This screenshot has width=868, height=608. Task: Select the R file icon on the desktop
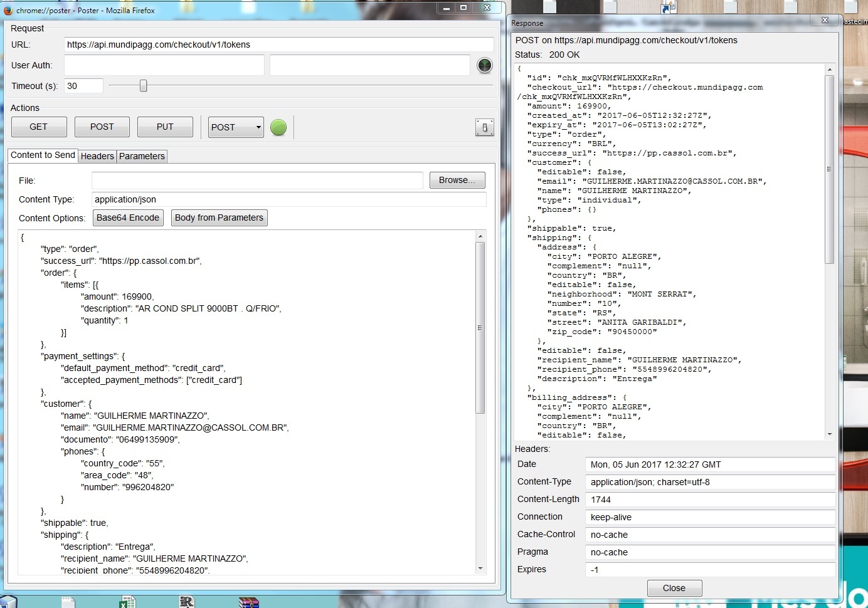187,602
